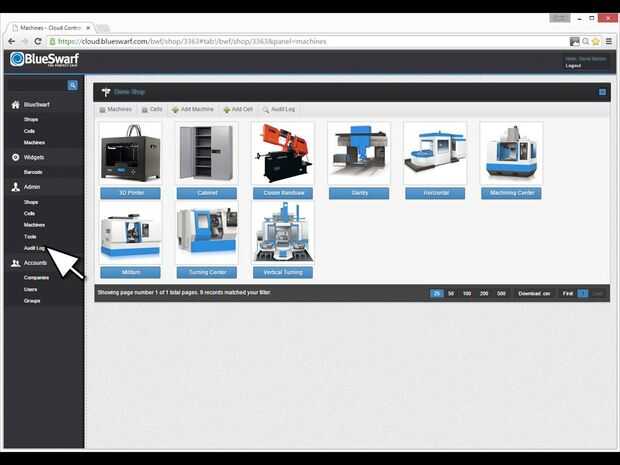The height and width of the screenshot is (465, 620).
Task: Click the BlueSwarf home icon in sidebar
Action: click(15, 104)
